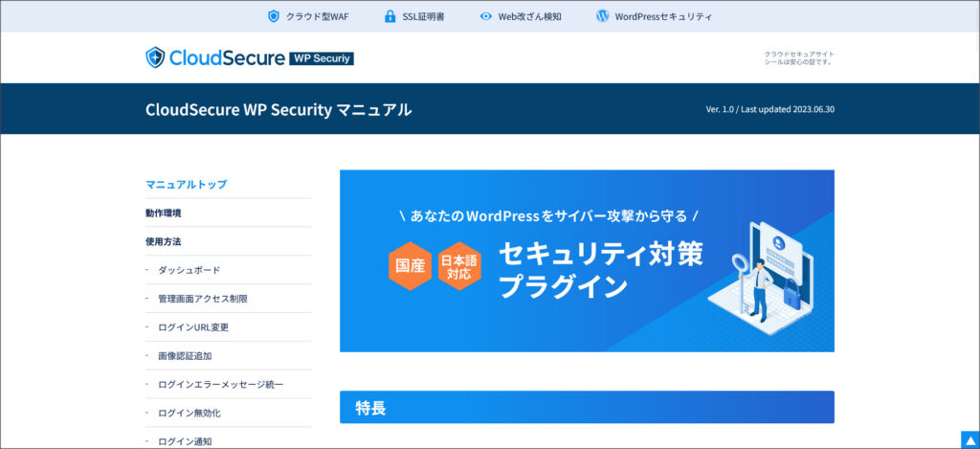Image resolution: width=980 pixels, height=449 pixels.
Task: Open the クラウド型WAF link
Action: (x=318, y=17)
